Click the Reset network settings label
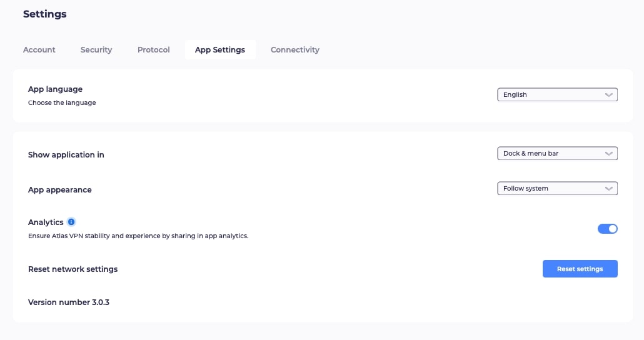The image size is (644, 340). tap(73, 269)
